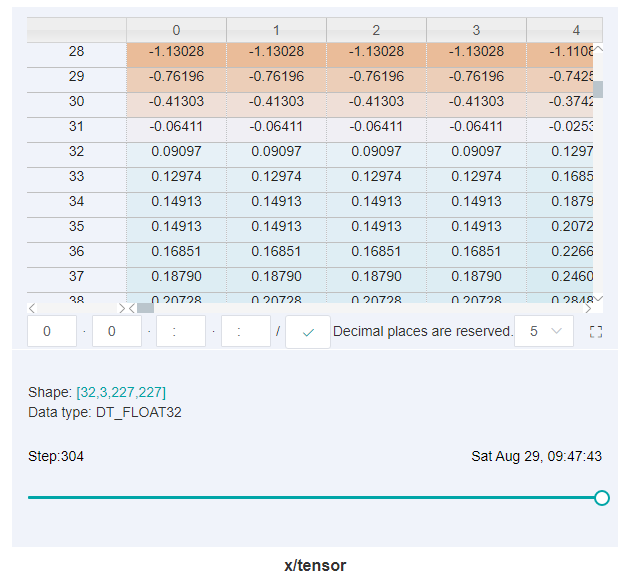This screenshot has height=586, width=627.
Task: Select column header 2
Action: pos(376,30)
